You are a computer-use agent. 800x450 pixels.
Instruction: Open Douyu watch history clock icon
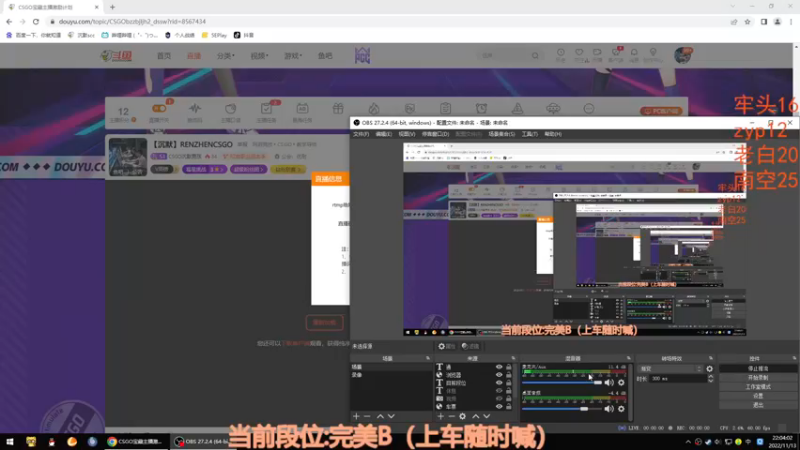click(561, 53)
